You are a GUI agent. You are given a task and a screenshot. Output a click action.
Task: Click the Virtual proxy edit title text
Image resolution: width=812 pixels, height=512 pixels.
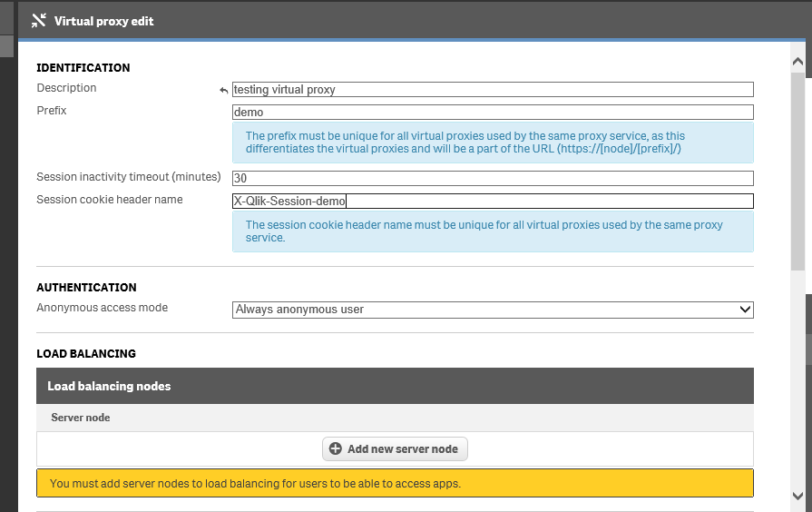pyautogui.click(x=104, y=21)
